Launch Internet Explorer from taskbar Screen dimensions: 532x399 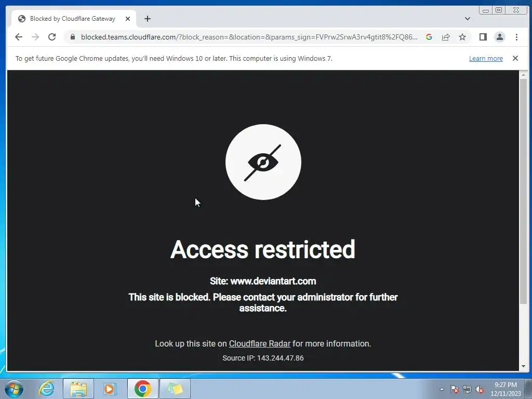click(46, 389)
